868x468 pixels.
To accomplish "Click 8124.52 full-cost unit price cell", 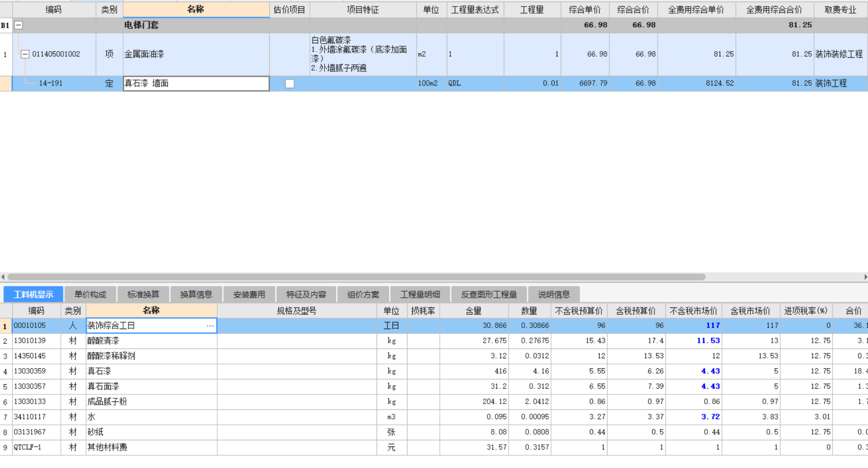I will click(696, 83).
